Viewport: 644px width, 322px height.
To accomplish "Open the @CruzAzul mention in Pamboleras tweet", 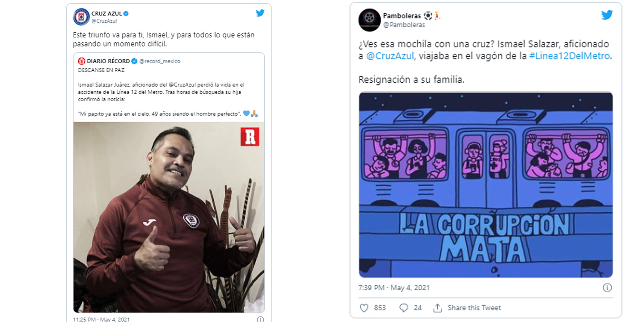I will coord(390,56).
